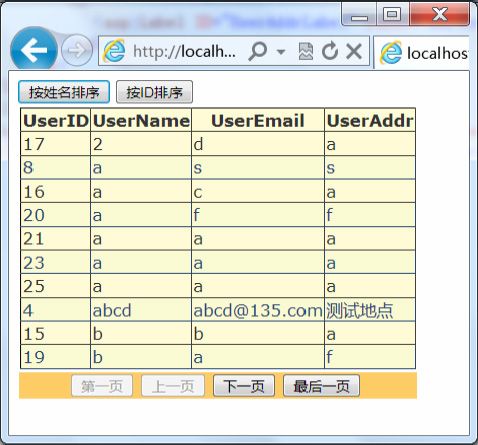Viewport: 478px width, 445px height.
Task: Click the disabled 第一页 button
Action: point(102,386)
